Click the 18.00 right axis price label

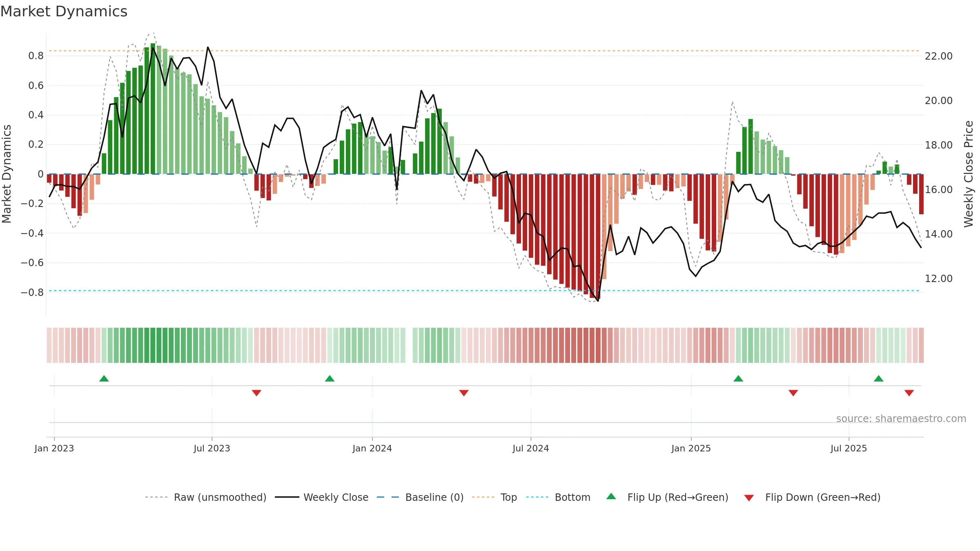point(939,145)
